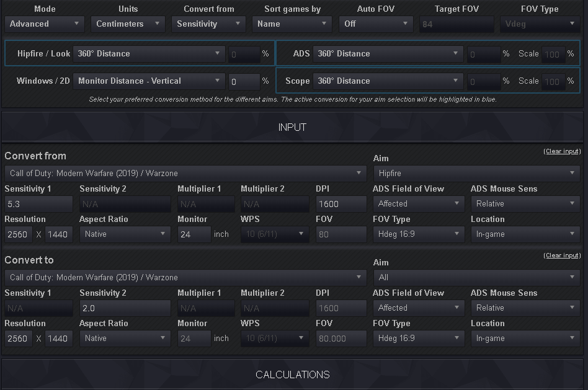Screen dimensions: 588x390
Task: Open the Convert from Aim dropdown showing Hipfire
Action: (x=476, y=174)
